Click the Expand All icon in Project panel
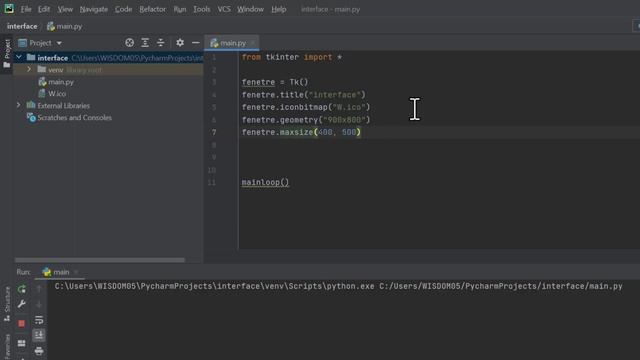 point(145,43)
